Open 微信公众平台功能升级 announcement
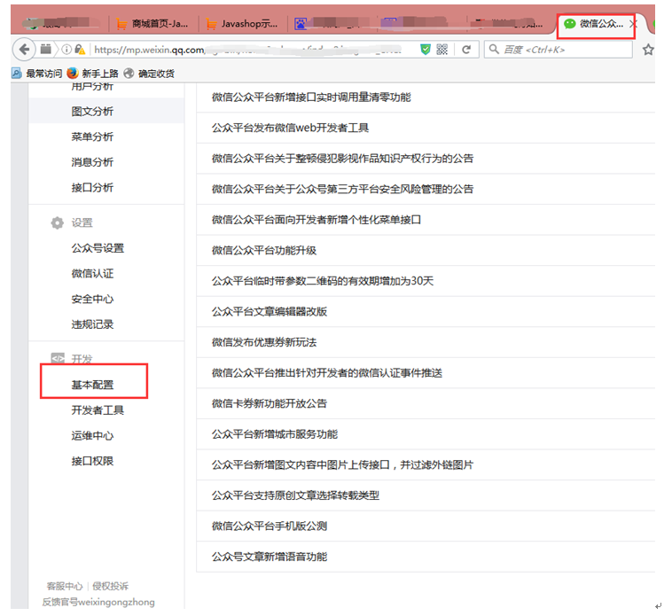This screenshot has width=672, height=616. [x=264, y=250]
